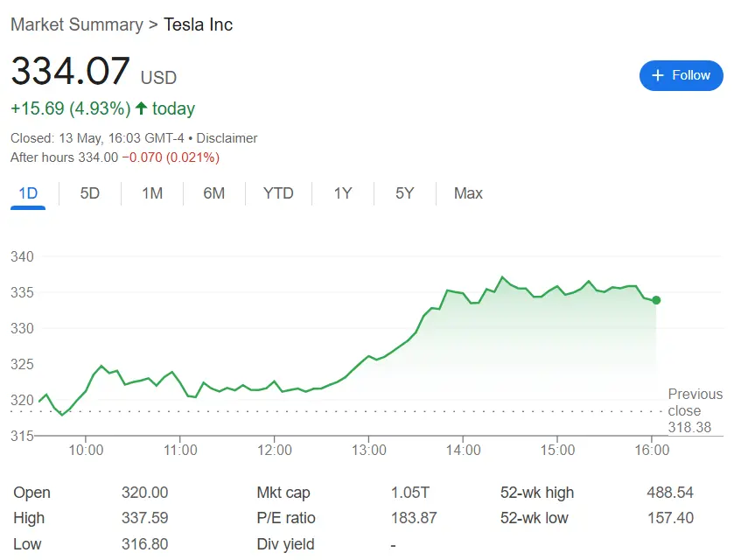Switch to the 5D chart tab
This screenshot has height=560, width=741.
tap(90, 193)
